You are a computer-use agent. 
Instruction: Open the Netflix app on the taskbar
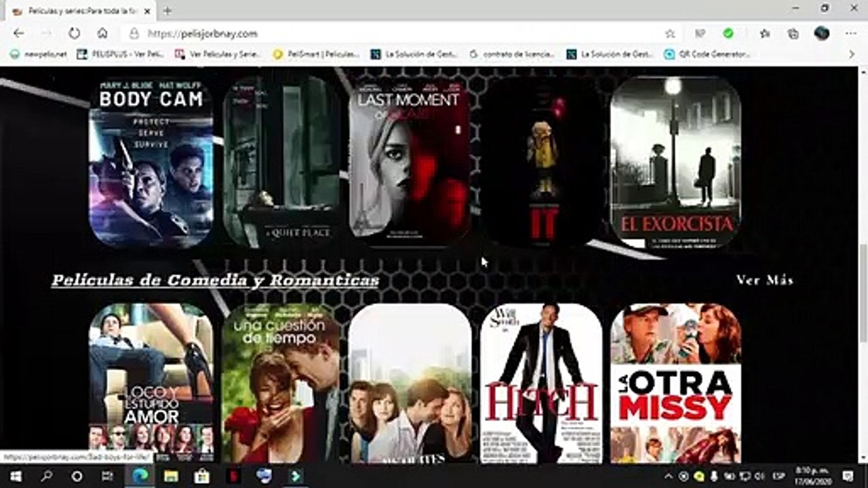tap(233, 476)
